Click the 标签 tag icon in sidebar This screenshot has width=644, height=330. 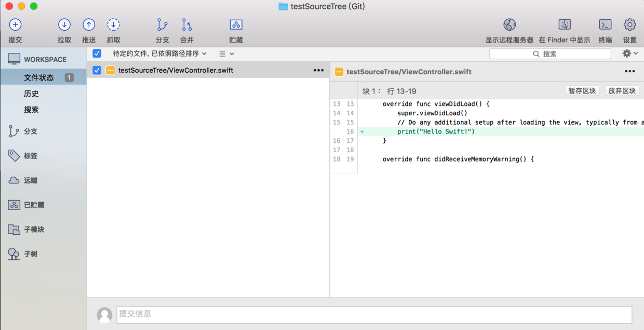[x=14, y=155]
